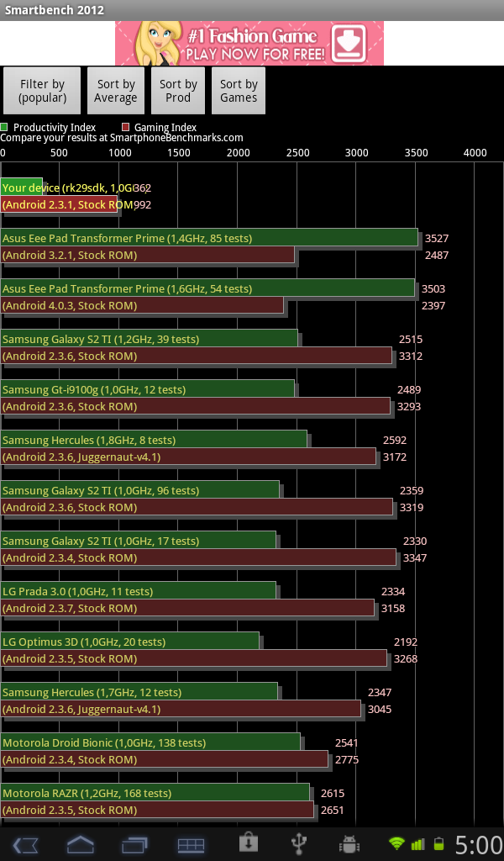Tap the 5:00 clock in status bar
Viewport: 504px width, 861px height.
478,844
